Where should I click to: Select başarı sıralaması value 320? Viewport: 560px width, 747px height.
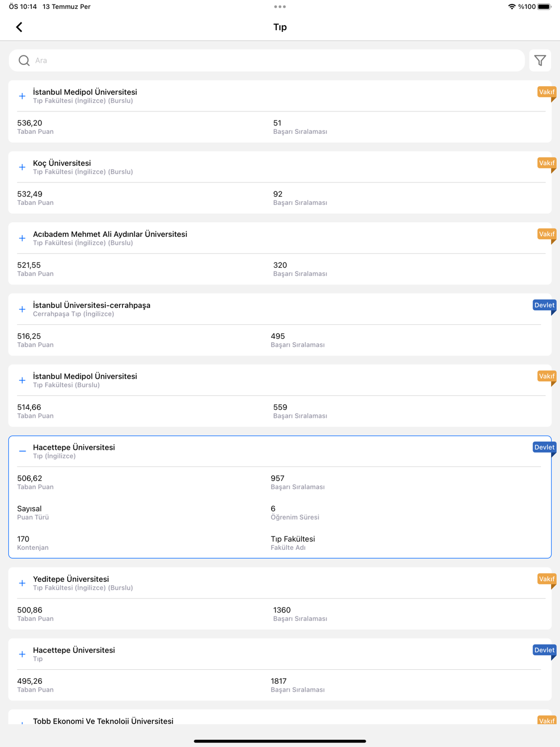pos(280,265)
